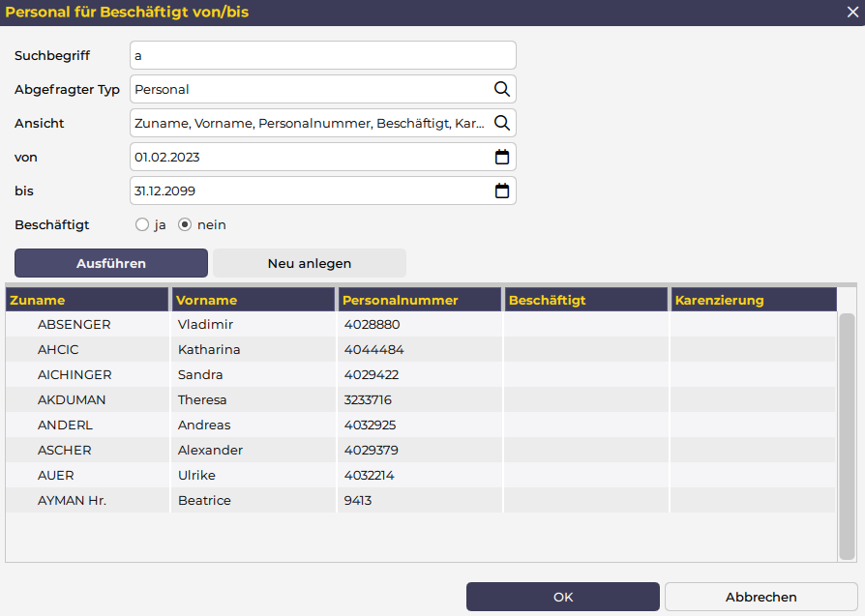Confirm with the OK button

(563, 597)
